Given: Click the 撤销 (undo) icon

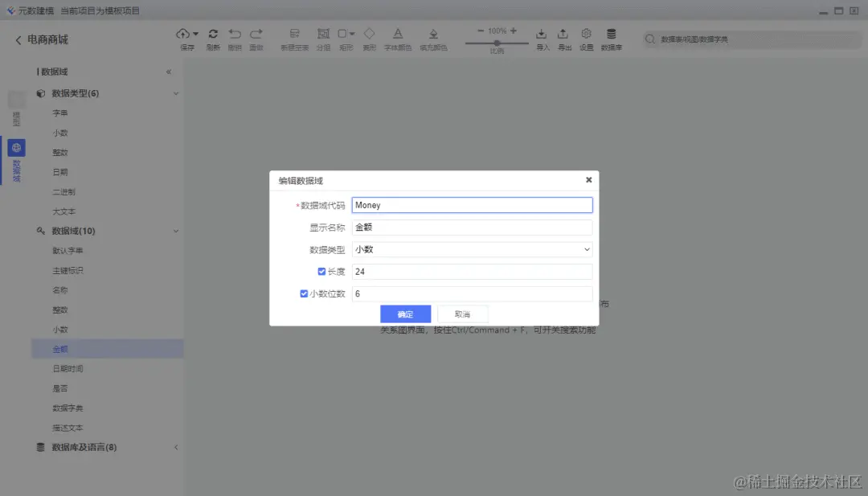Looking at the screenshot, I should pos(235,34).
